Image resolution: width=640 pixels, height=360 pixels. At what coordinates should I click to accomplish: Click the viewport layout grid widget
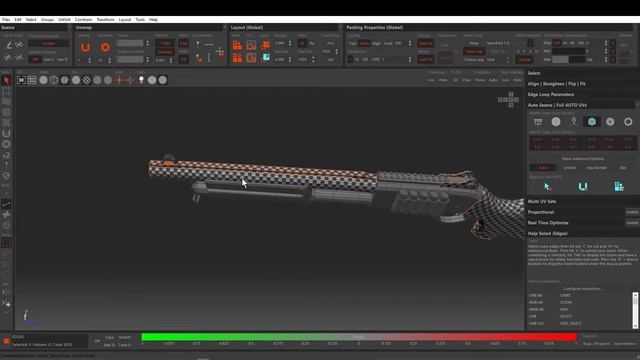508,100
